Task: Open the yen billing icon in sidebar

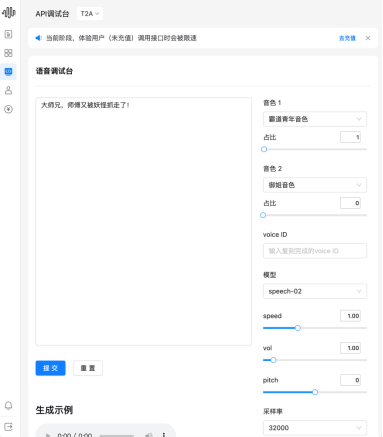Action: [8, 109]
